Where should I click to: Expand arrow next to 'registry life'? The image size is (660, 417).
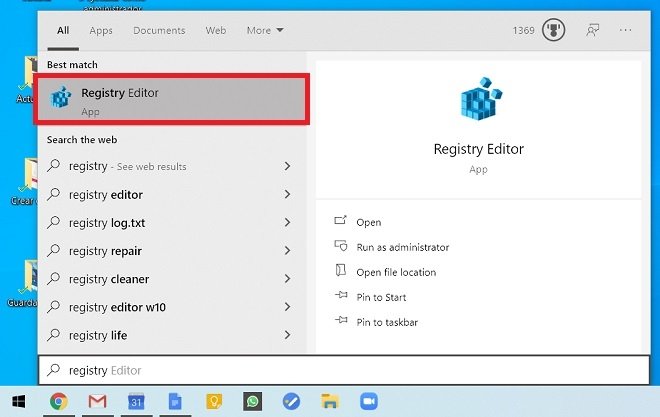click(287, 335)
